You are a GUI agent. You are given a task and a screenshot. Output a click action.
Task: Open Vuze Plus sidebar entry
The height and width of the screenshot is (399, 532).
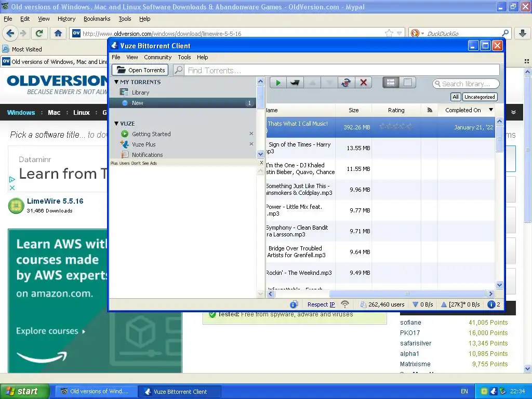(182, 144)
